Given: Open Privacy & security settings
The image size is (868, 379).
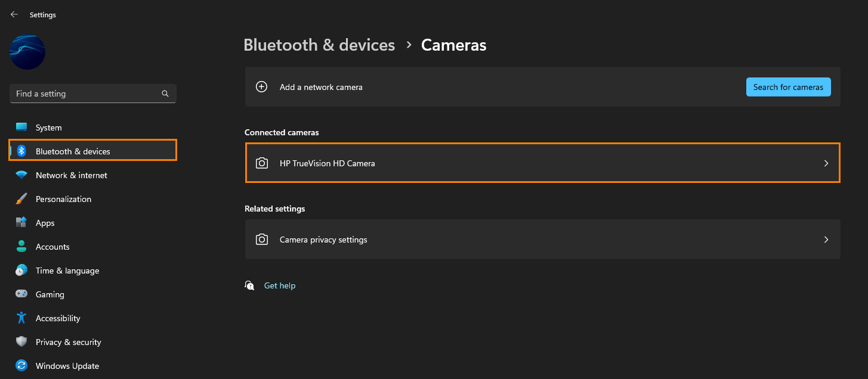Looking at the screenshot, I should point(93,342).
